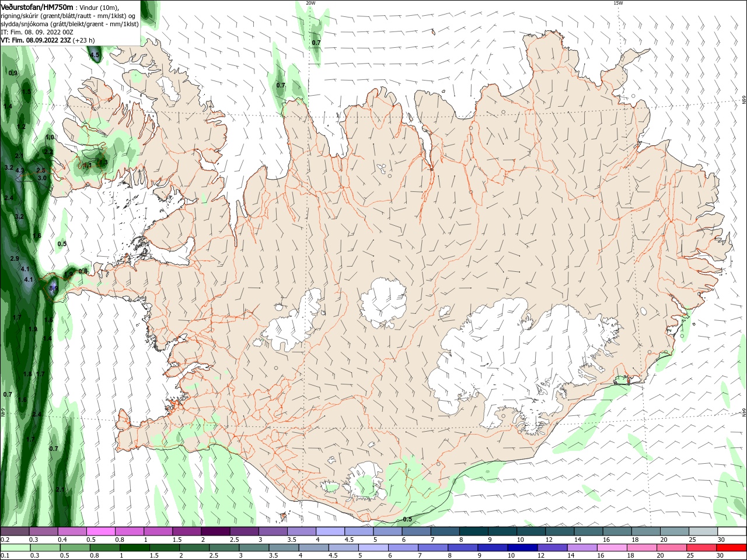Click the 'slydda/snjókoma' legend description line

69,24
